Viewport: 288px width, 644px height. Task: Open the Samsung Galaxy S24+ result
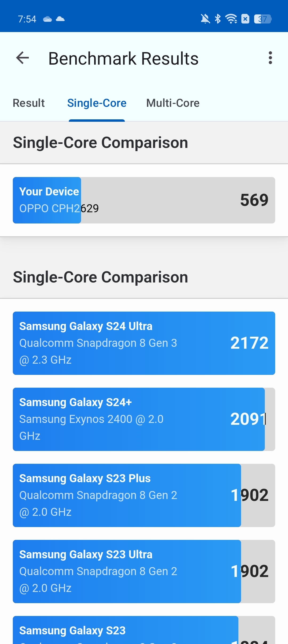(x=144, y=419)
